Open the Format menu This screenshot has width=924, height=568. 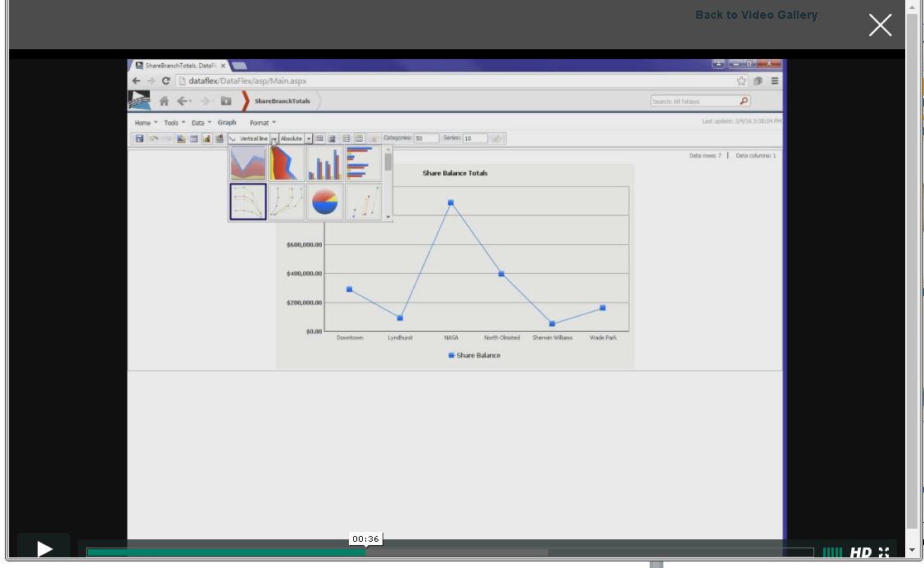pos(262,123)
